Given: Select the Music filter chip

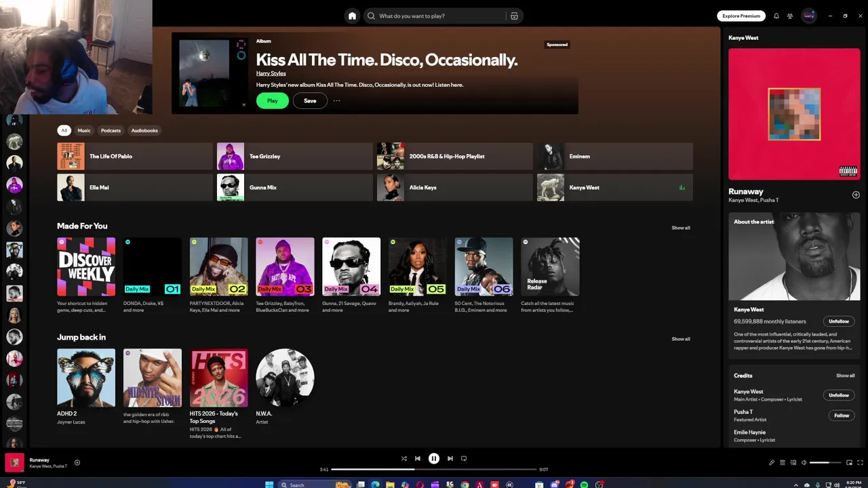Looking at the screenshot, I should point(84,130).
